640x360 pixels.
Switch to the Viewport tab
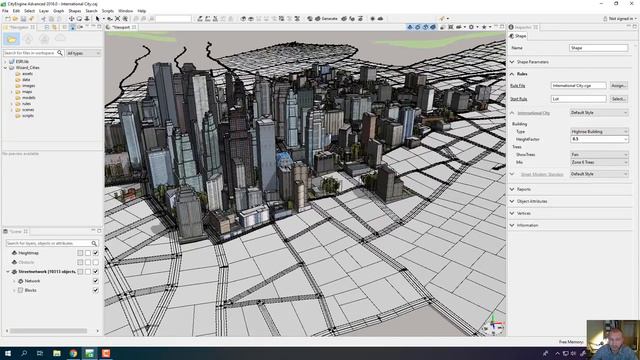121,27
